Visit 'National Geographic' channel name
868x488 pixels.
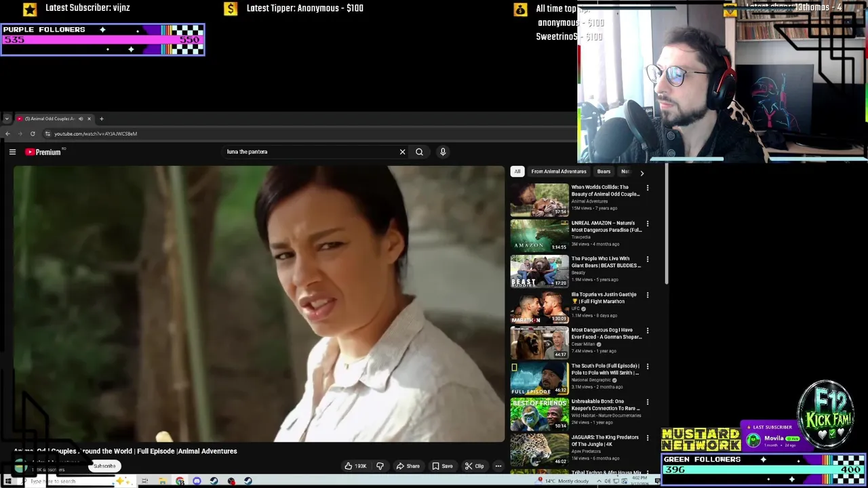[591, 380]
